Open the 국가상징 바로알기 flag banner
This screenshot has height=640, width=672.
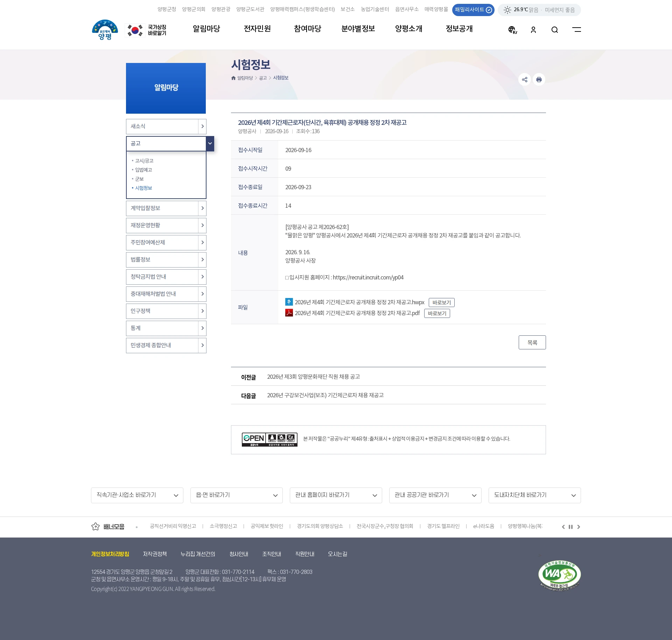coord(146,30)
